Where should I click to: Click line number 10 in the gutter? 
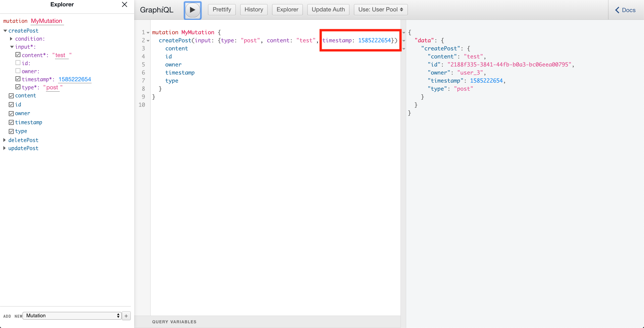(x=142, y=105)
